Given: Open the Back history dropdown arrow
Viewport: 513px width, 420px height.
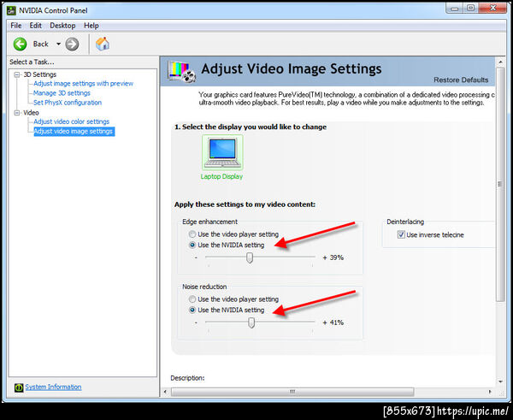Looking at the screenshot, I should coord(58,44).
